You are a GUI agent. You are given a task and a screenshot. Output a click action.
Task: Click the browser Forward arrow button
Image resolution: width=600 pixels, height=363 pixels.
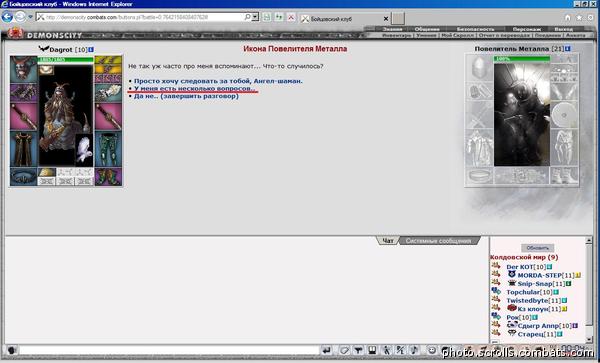click(x=20, y=17)
